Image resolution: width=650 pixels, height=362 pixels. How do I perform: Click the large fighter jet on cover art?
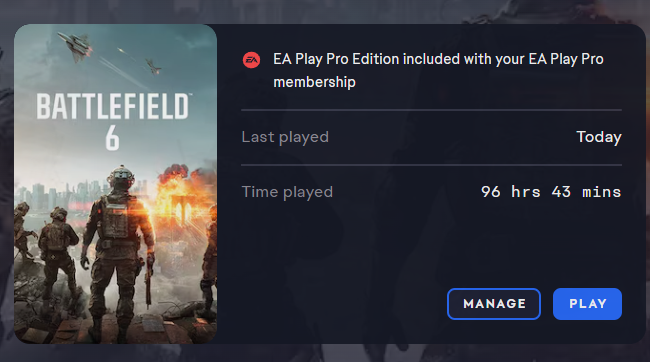pos(75,46)
